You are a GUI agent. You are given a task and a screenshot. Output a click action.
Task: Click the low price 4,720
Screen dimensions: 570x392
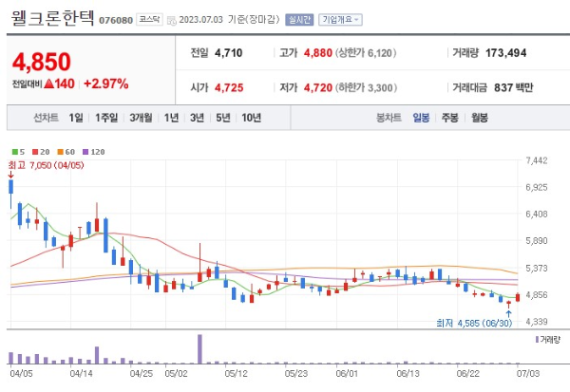(318, 88)
